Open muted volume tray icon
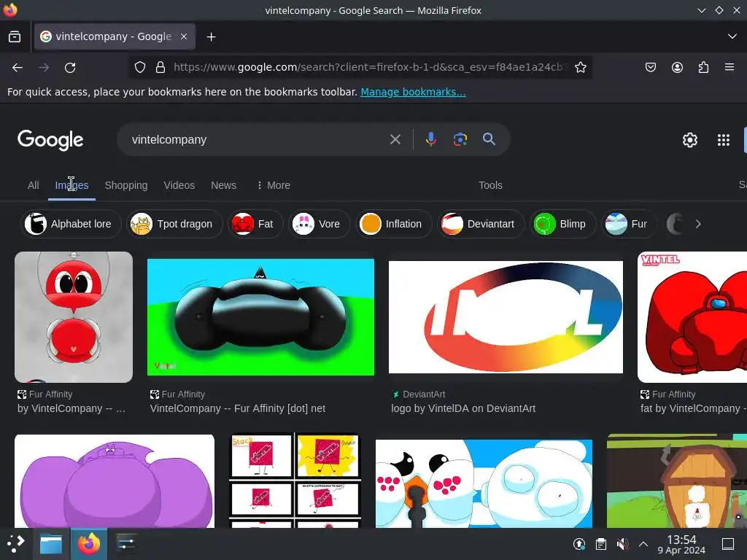The width and height of the screenshot is (747, 560). (622, 544)
